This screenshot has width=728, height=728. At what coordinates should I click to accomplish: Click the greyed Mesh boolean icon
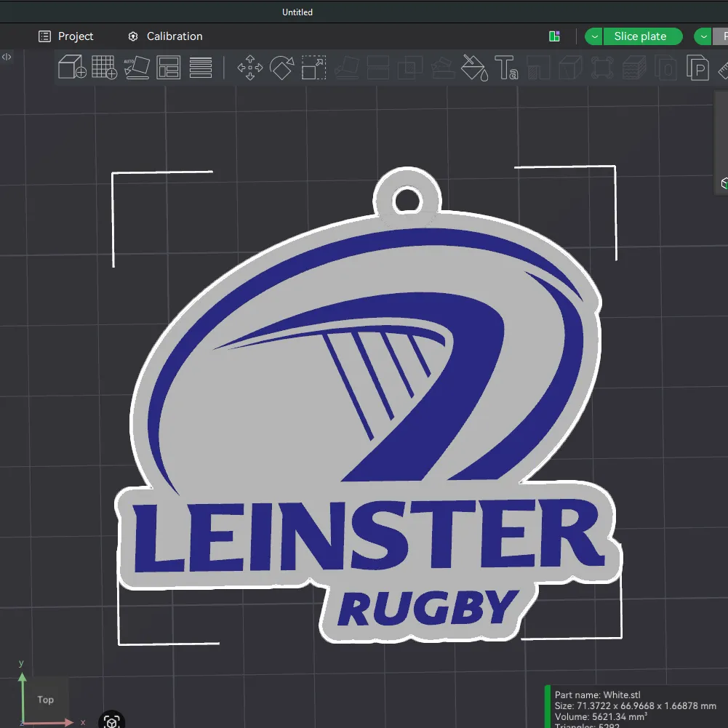point(410,68)
